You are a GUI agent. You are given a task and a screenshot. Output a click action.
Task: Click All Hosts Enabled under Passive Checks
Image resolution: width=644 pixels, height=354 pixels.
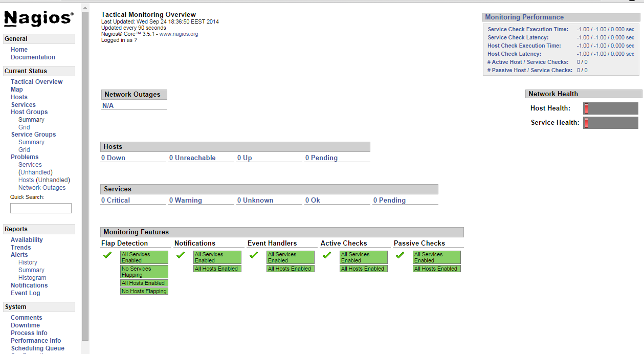pos(437,269)
